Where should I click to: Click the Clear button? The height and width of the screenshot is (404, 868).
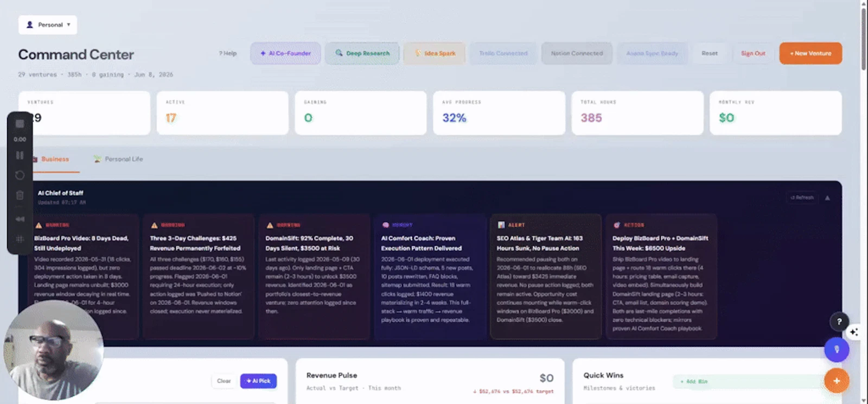click(x=224, y=381)
